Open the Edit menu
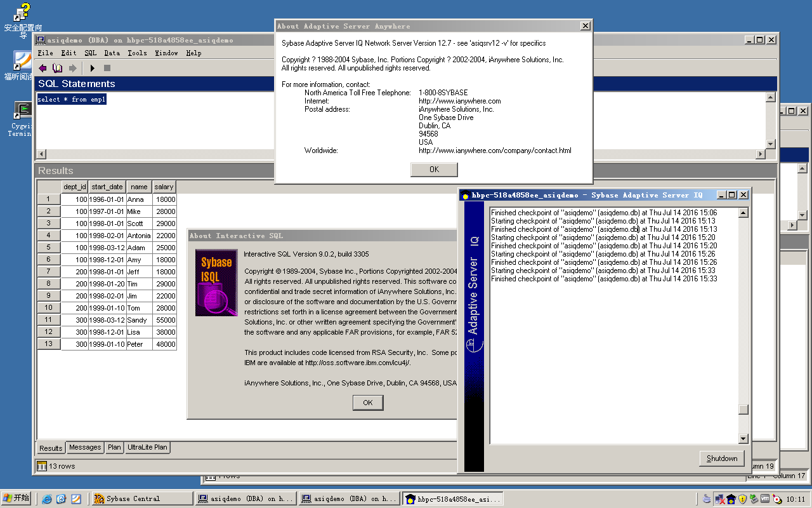This screenshot has width=812, height=508. point(69,53)
